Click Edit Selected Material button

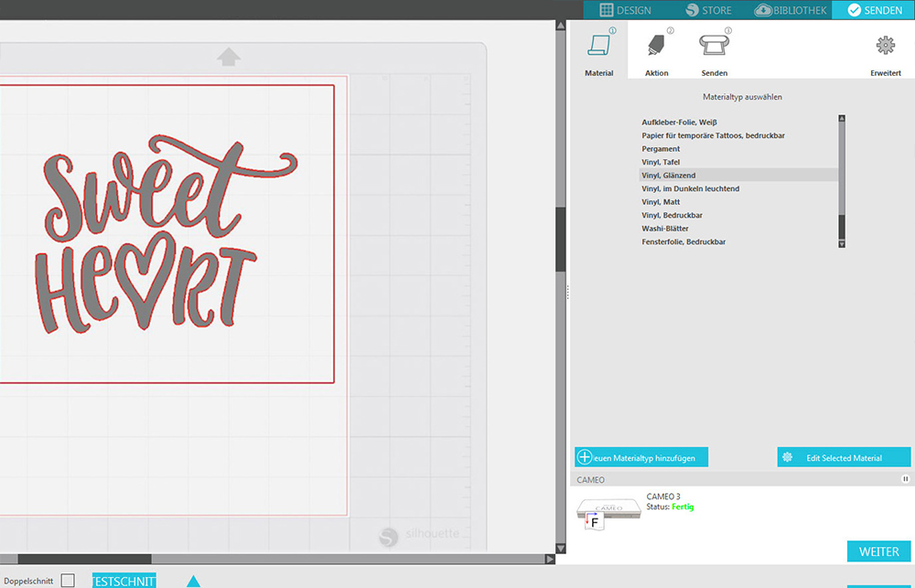[844, 457]
